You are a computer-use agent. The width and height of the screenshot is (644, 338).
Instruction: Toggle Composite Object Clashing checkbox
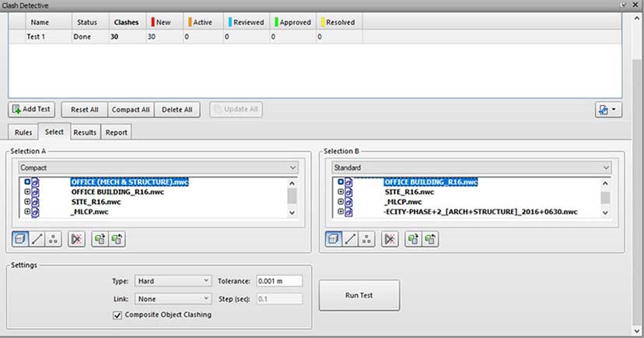click(x=117, y=315)
